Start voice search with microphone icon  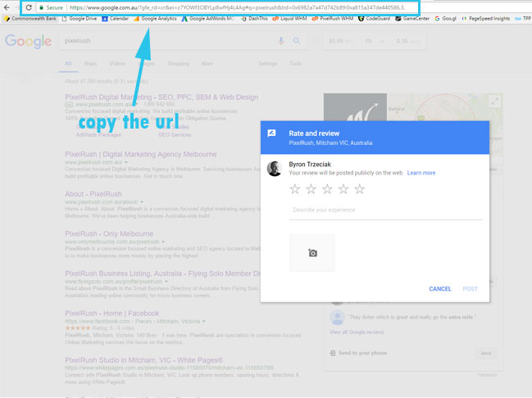(x=281, y=41)
